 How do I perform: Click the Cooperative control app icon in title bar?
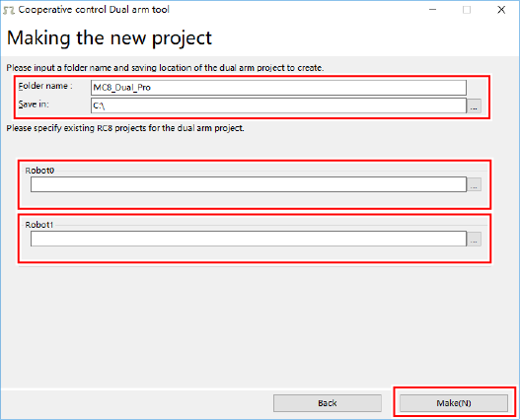click(x=9, y=10)
